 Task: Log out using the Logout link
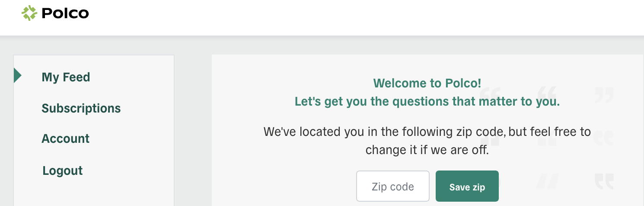click(x=63, y=171)
